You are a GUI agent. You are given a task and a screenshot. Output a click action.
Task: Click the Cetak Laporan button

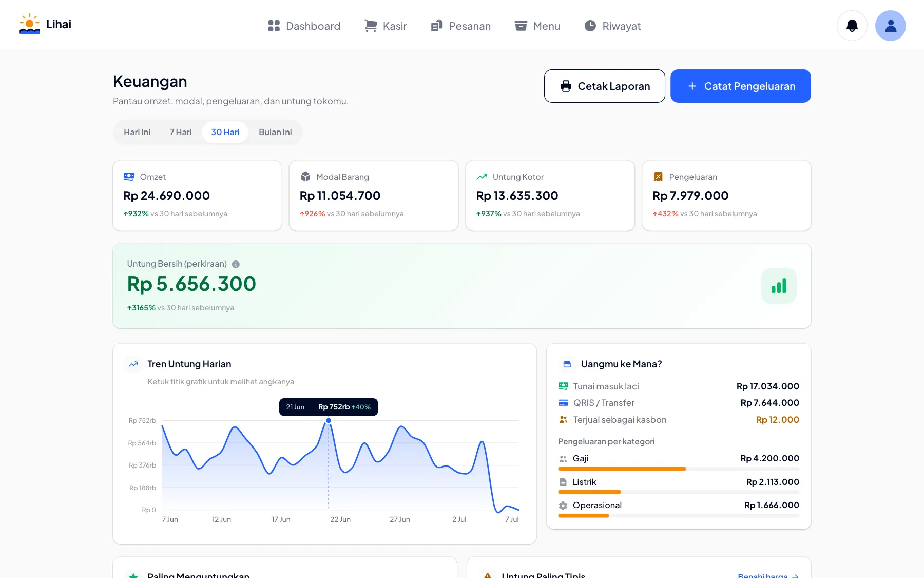click(605, 86)
